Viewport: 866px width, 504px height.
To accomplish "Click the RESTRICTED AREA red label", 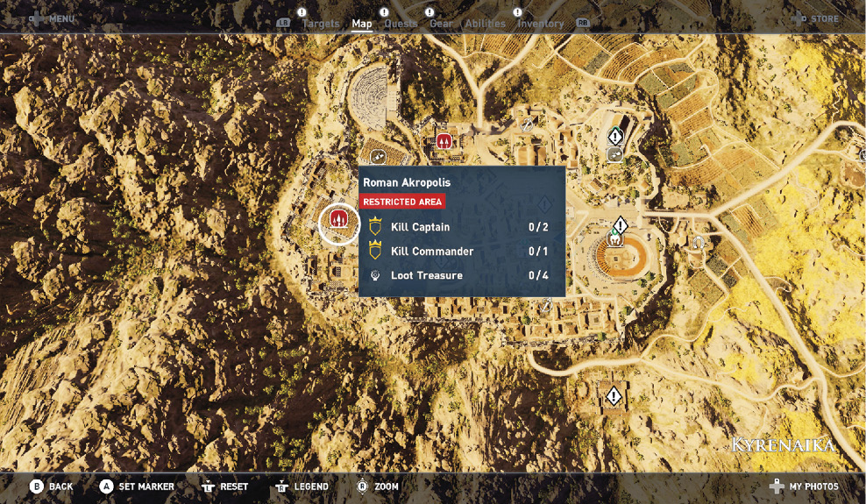I will [402, 202].
